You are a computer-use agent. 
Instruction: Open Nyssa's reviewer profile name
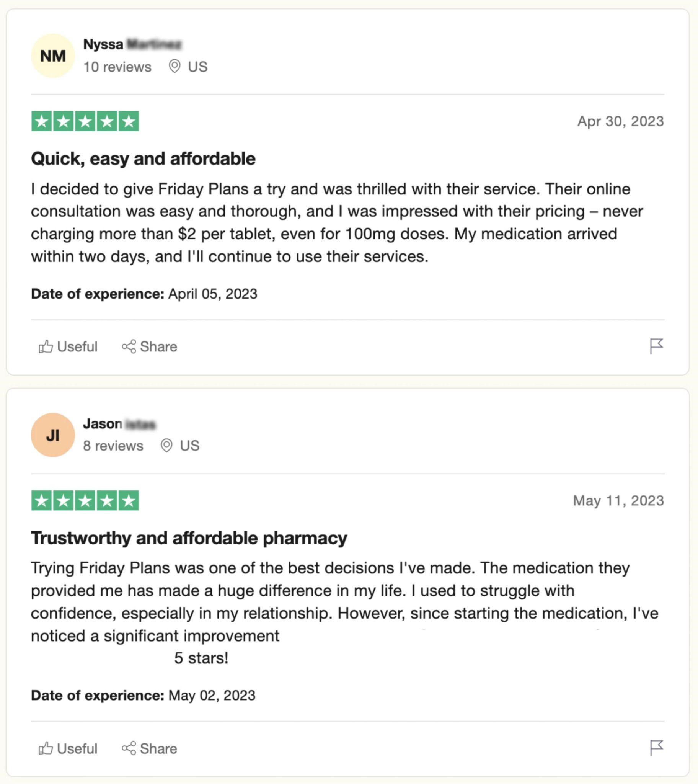pos(132,44)
